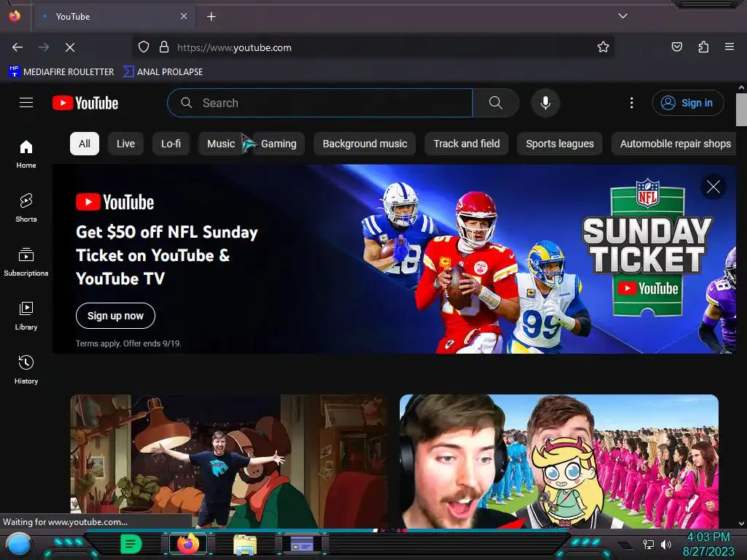This screenshot has width=747, height=560.
Task: Open the second bookmark toolbar item
Action: [x=163, y=72]
